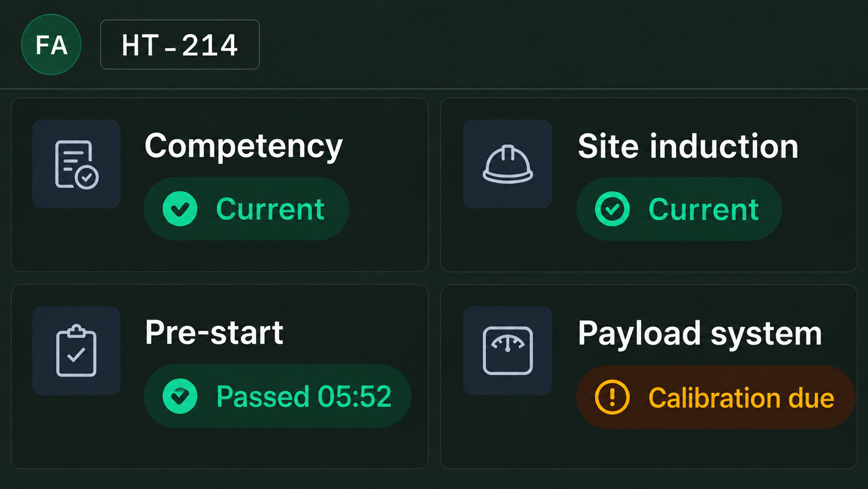Click the orange exclamation warning icon
868x489 pixels.
click(x=612, y=397)
